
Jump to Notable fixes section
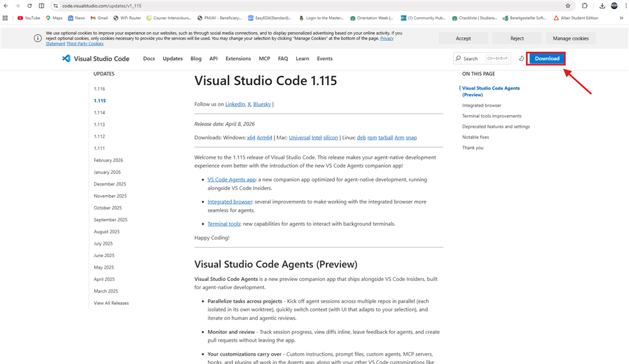coord(475,137)
